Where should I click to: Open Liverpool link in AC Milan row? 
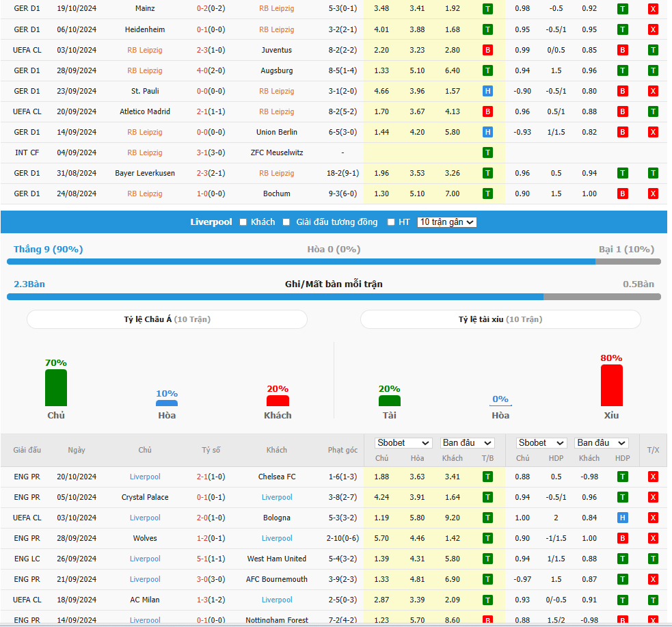[277, 600]
